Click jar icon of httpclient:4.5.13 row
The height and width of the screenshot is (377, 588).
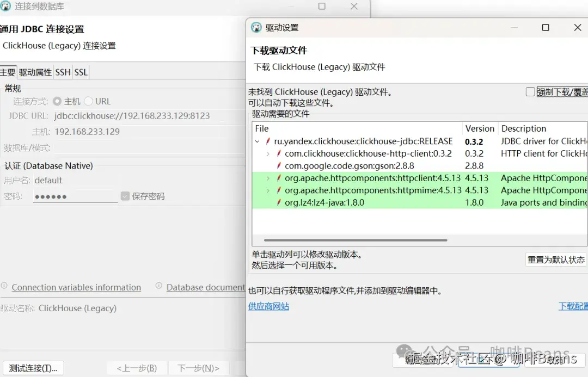click(x=279, y=178)
